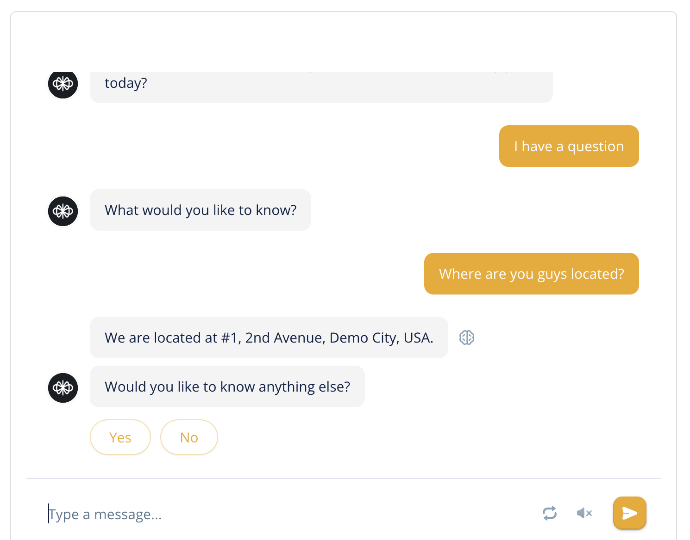Choose the No quick reply
This screenshot has height=540, width=690.
pyautogui.click(x=189, y=437)
